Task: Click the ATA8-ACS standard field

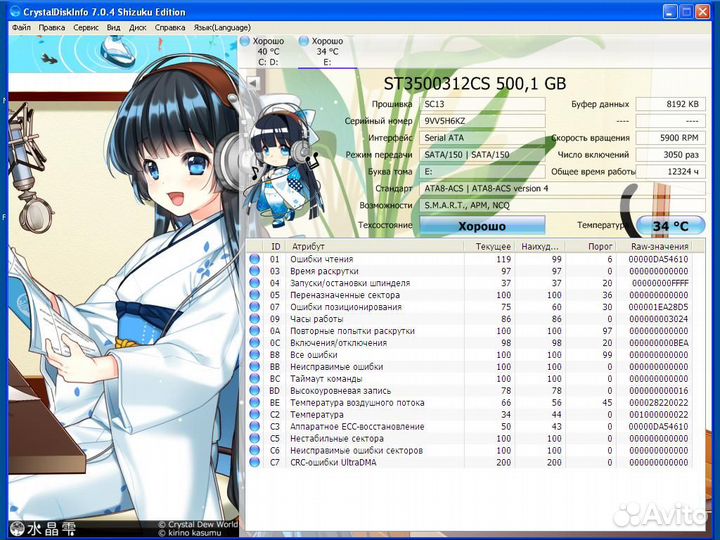Action: pyautogui.click(x=562, y=188)
